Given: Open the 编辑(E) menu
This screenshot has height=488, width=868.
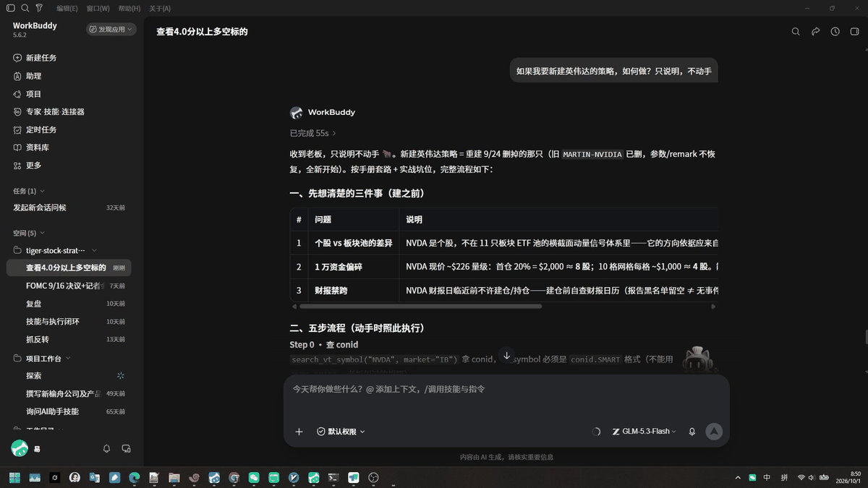Looking at the screenshot, I should [67, 9].
